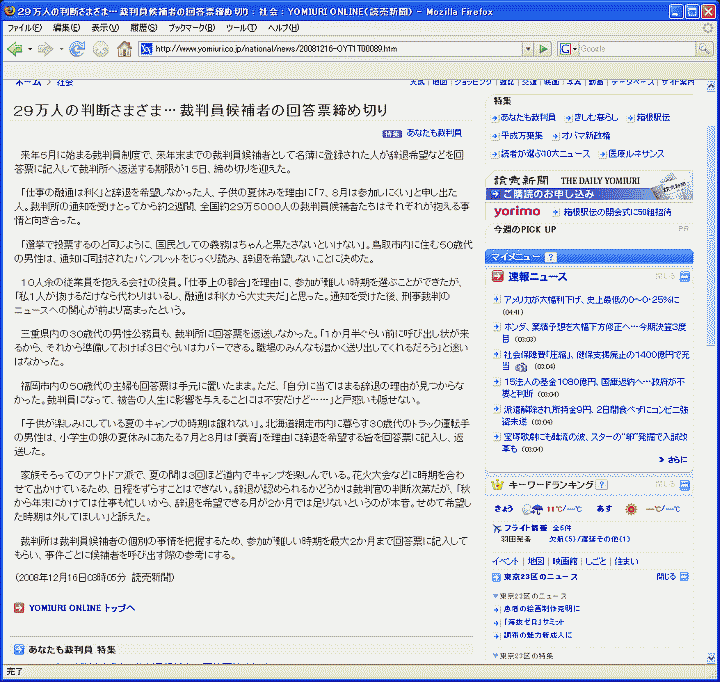Click the page vertical scrollbar
This screenshot has height=682, width=720.
pos(708,400)
